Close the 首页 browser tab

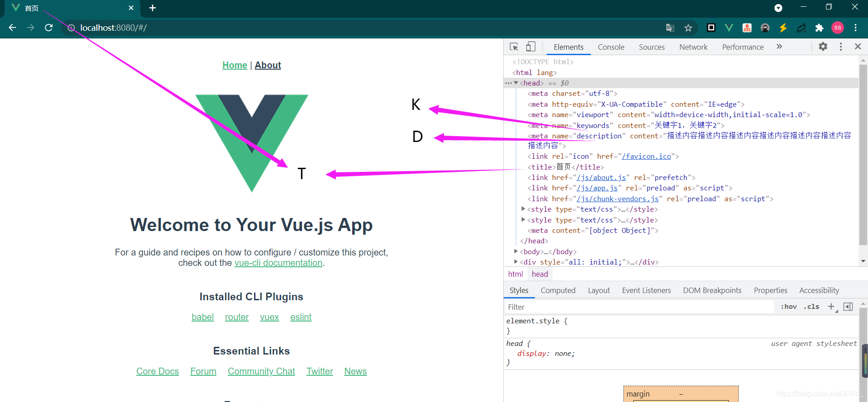click(x=131, y=8)
